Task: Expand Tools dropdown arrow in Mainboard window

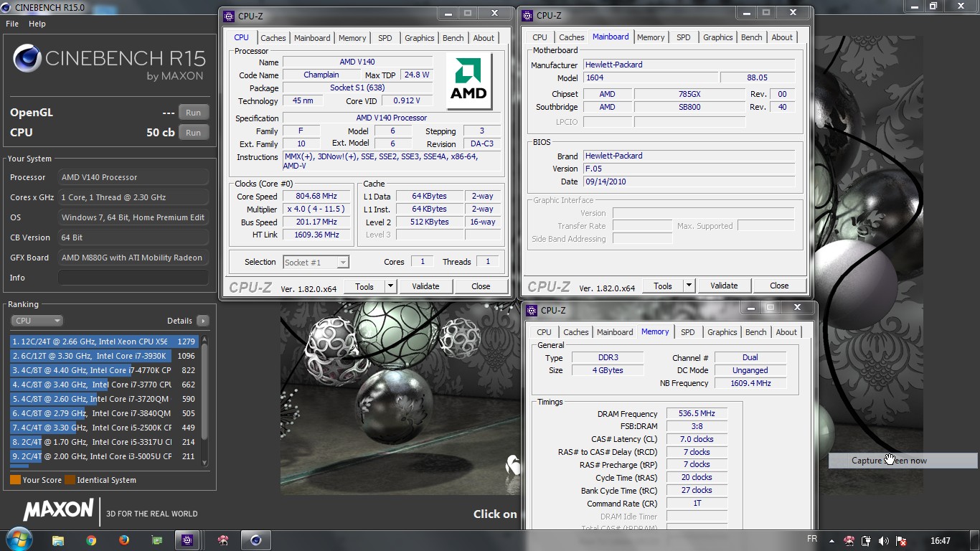Action: [x=689, y=286]
